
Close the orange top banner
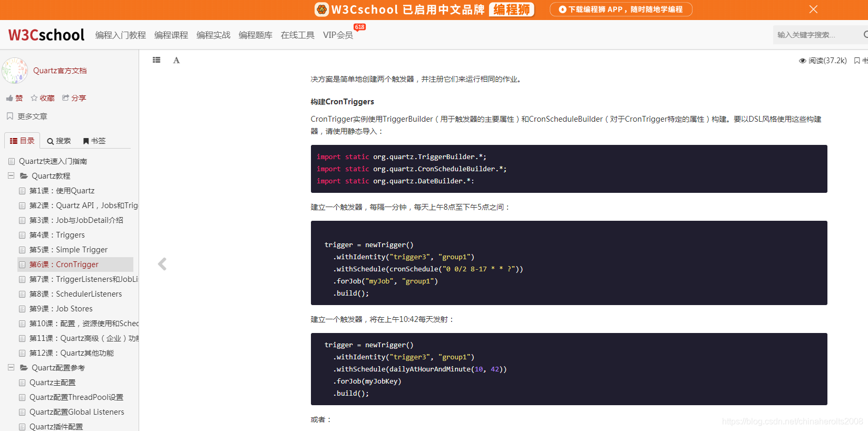tap(813, 9)
